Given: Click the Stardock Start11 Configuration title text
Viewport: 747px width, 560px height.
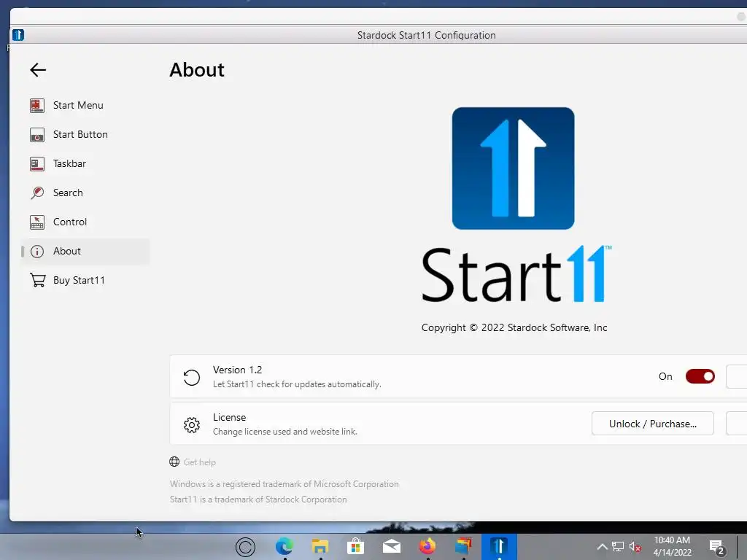Looking at the screenshot, I should click(x=426, y=35).
